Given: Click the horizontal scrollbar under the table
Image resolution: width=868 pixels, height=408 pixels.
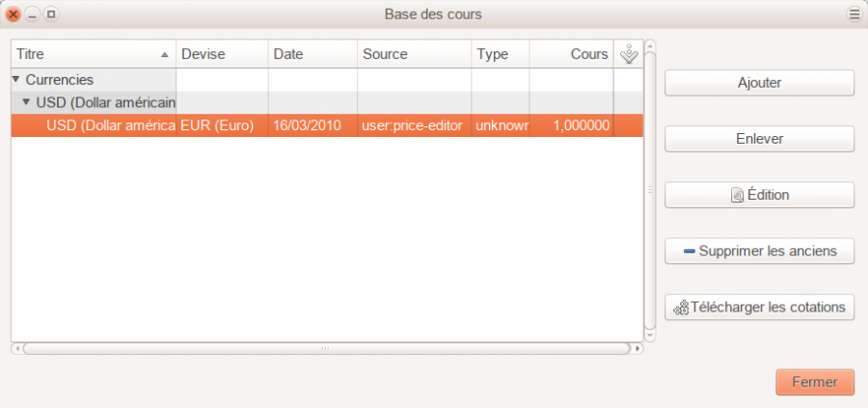Looking at the screenshot, I should point(326,348).
